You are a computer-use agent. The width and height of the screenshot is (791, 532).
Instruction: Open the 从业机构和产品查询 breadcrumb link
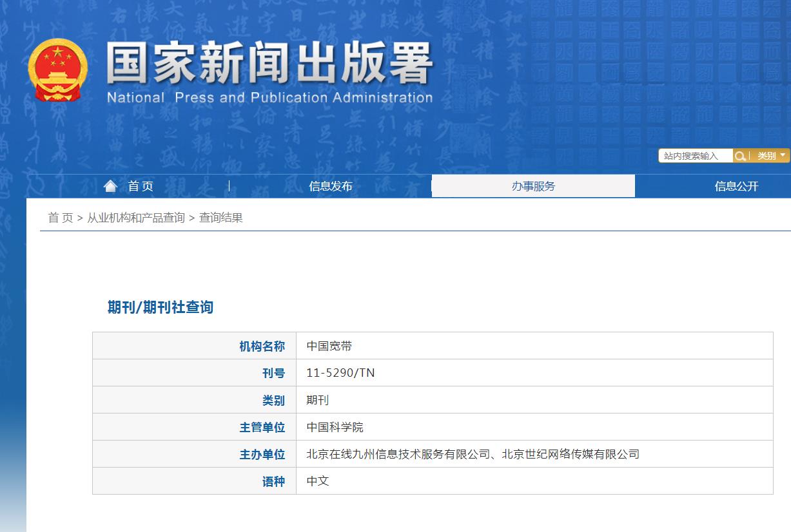135,217
